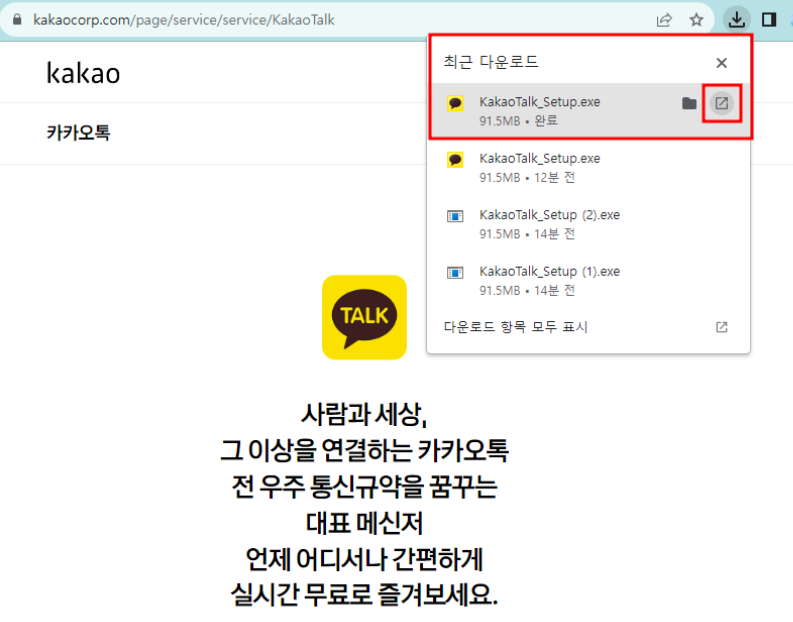The width and height of the screenshot is (793, 622).
Task: Open the Chrome downloads toolbar icon
Action: click(x=736, y=20)
